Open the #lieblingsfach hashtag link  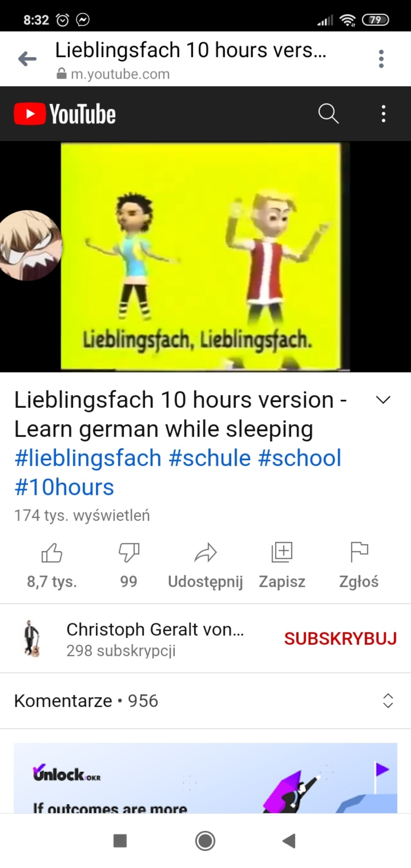click(88, 458)
